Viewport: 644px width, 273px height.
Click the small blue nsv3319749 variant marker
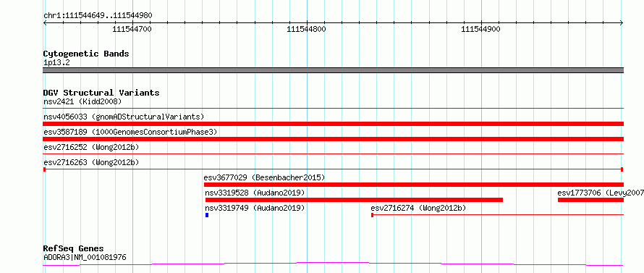pyautogui.click(x=207, y=215)
